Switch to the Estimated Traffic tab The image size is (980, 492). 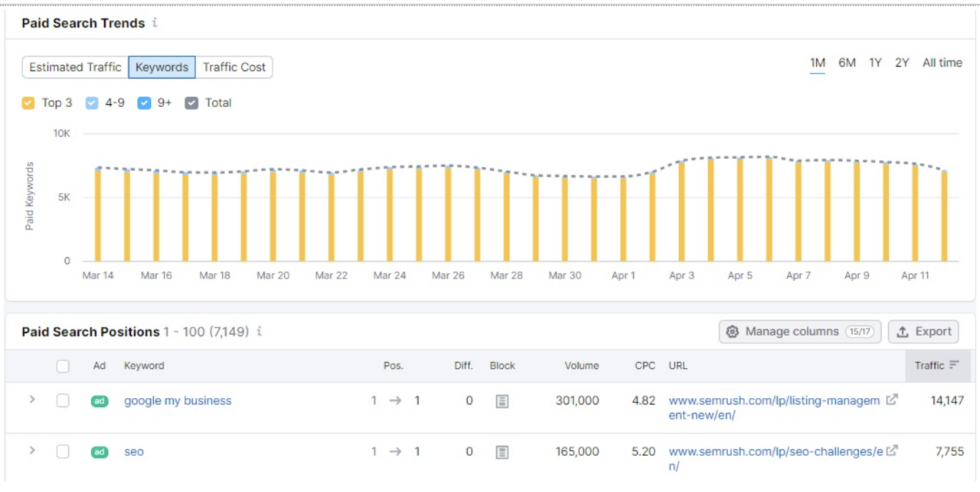(75, 67)
